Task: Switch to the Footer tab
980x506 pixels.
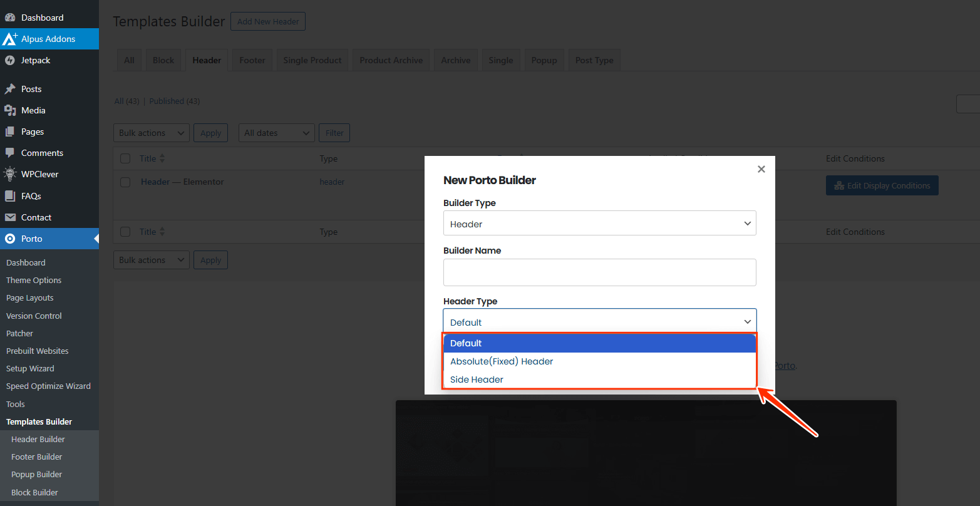Action: coord(252,60)
